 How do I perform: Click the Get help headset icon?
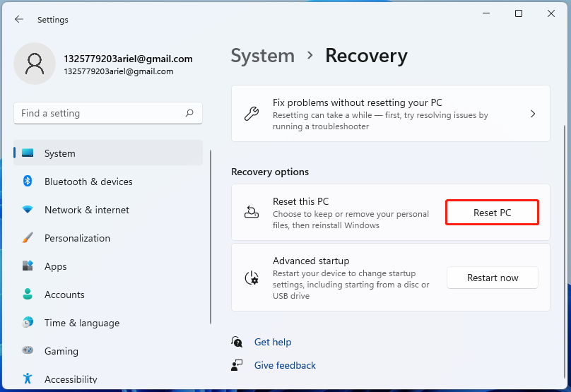(237, 342)
